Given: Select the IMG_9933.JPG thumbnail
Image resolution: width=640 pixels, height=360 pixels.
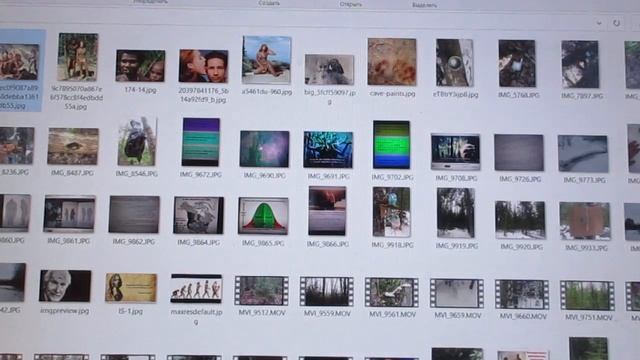Looking at the screenshot, I should (x=585, y=221).
